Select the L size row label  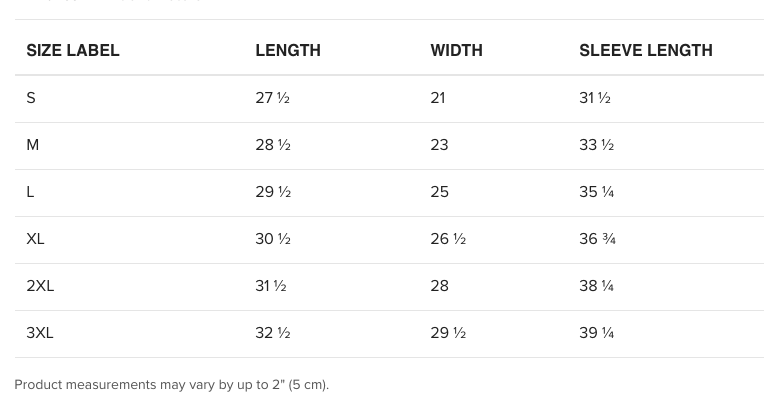(30, 192)
